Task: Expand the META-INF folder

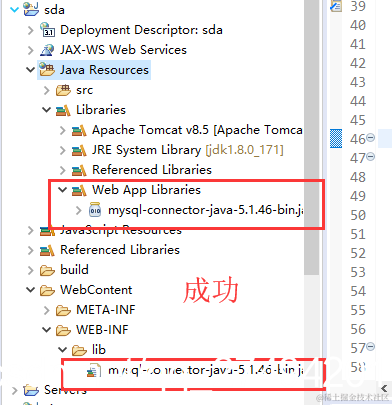Action: click(46, 310)
